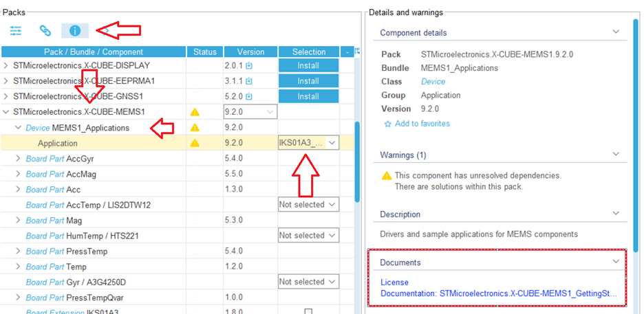Open the 9.2.0 version dropdown
Screen dimensions: 644x314
pyautogui.click(x=250, y=111)
